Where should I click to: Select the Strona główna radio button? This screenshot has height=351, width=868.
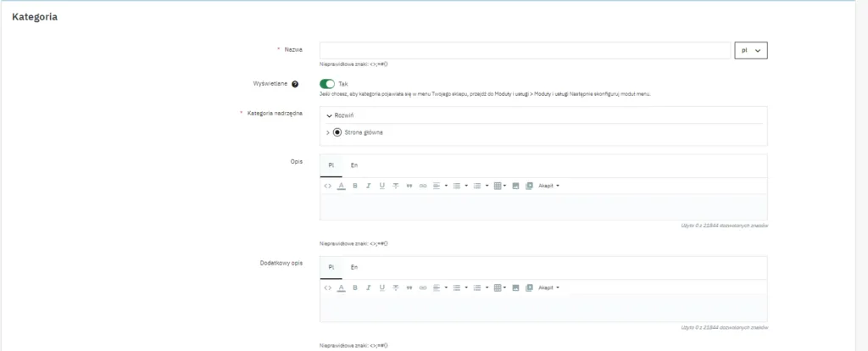tap(337, 132)
